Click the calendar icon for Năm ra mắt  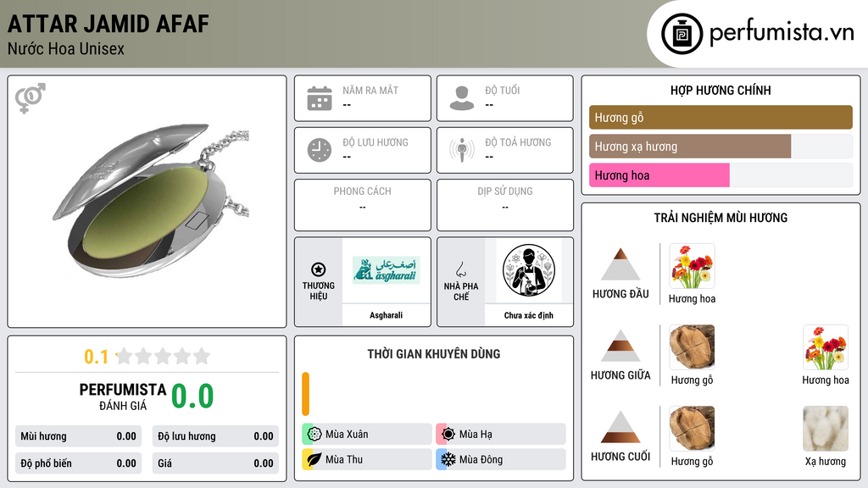(x=320, y=98)
